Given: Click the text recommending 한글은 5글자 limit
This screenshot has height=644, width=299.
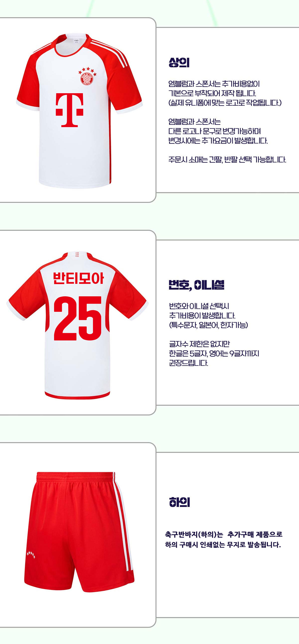Looking at the screenshot, I should tap(214, 353).
